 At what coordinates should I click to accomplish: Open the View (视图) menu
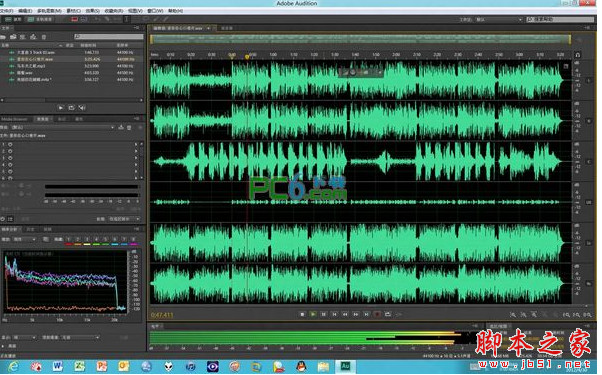point(135,11)
